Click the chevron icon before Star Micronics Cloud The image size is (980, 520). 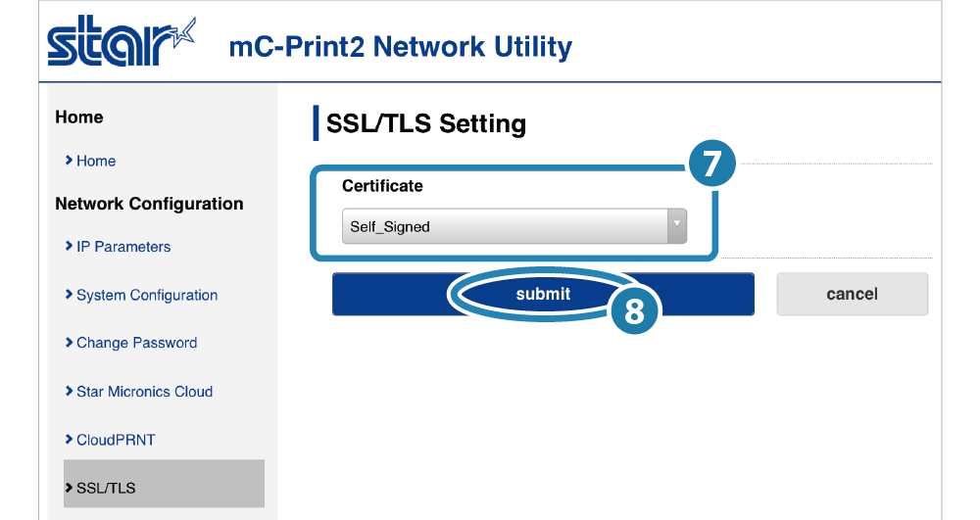click(x=69, y=392)
